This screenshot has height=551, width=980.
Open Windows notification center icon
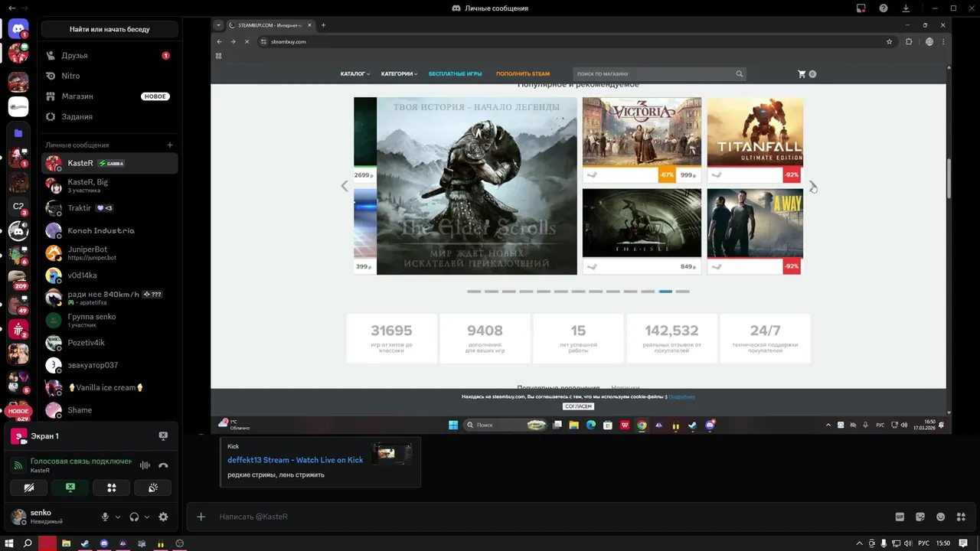pos(963,543)
